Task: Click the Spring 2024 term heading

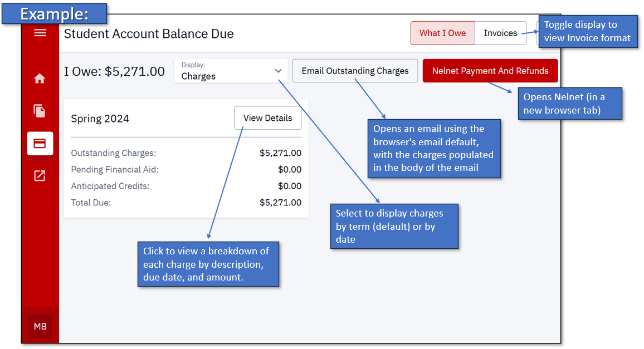Action: click(x=100, y=119)
